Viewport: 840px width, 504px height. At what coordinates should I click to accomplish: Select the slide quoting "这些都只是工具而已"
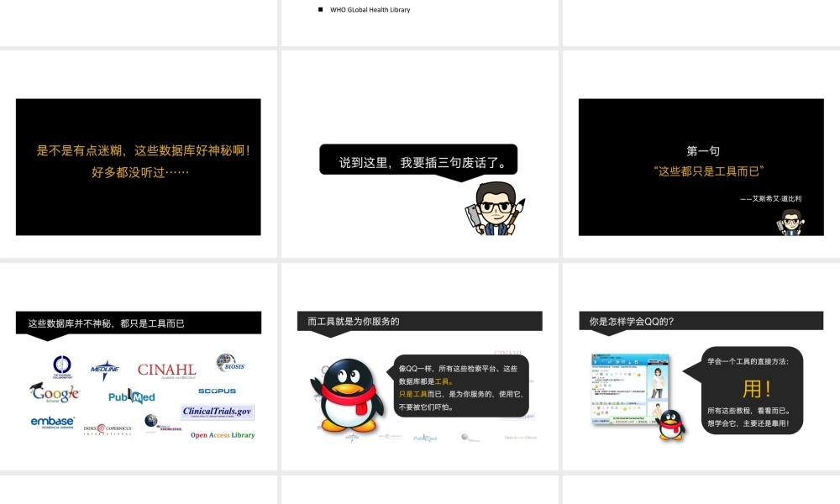pos(701,166)
